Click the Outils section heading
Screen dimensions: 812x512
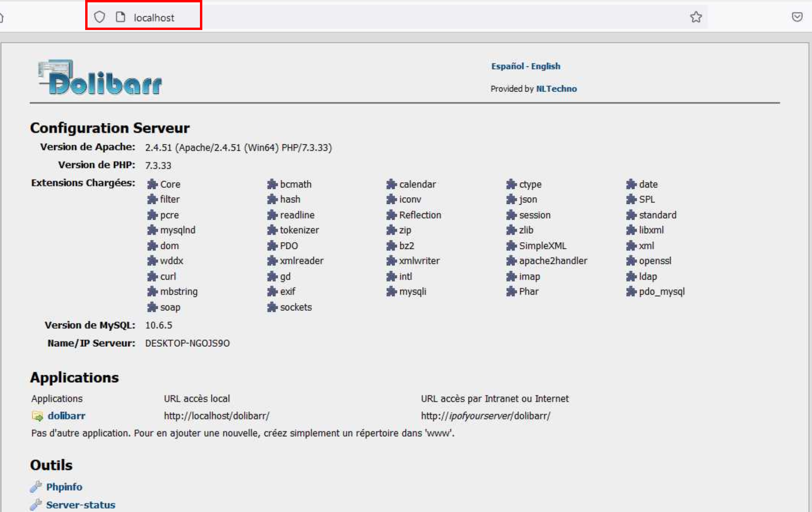51,465
